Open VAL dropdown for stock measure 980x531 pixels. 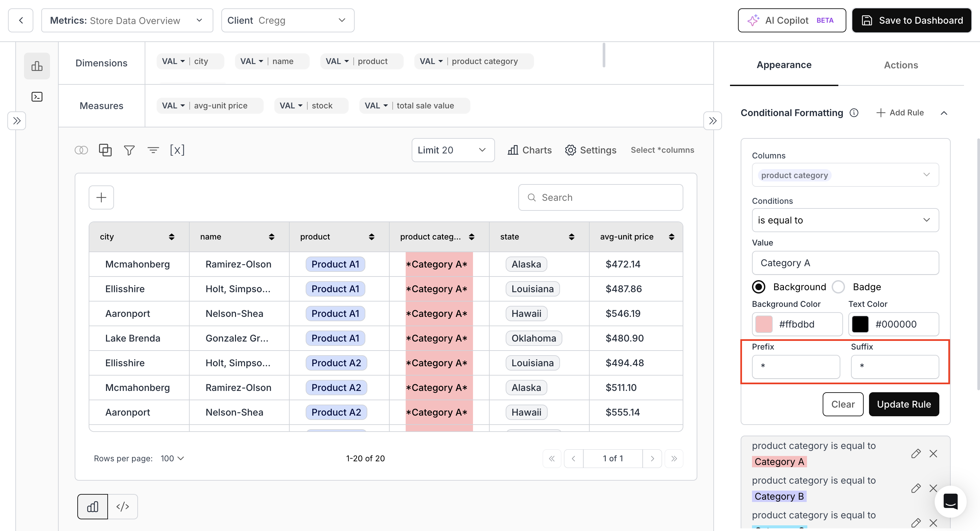pyautogui.click(x=291, y=106)
